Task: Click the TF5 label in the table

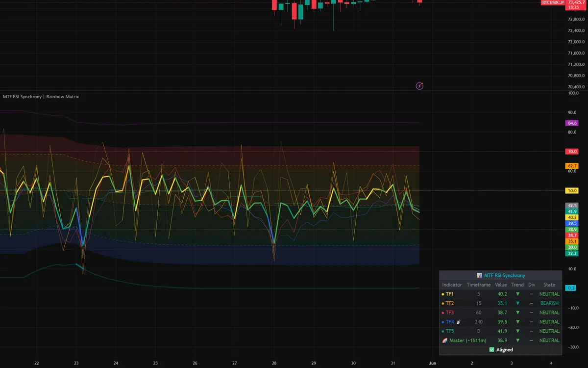Action: [x=450, y=331]
